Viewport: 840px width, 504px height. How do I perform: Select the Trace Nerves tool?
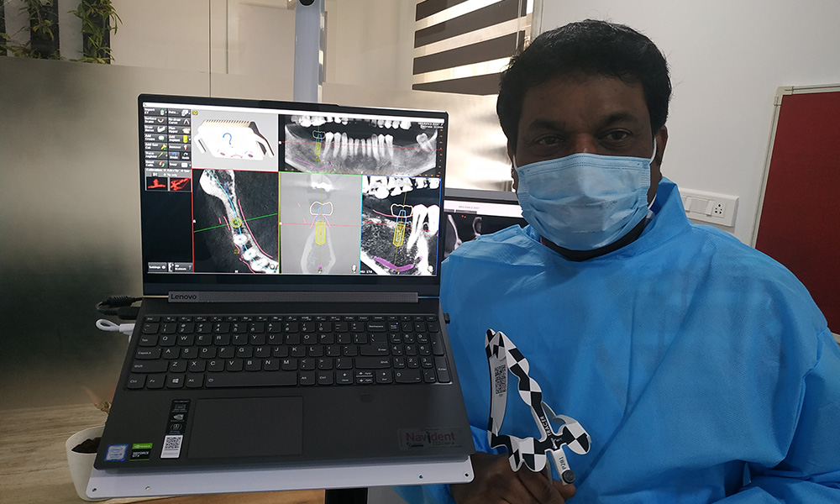point(156,129)
